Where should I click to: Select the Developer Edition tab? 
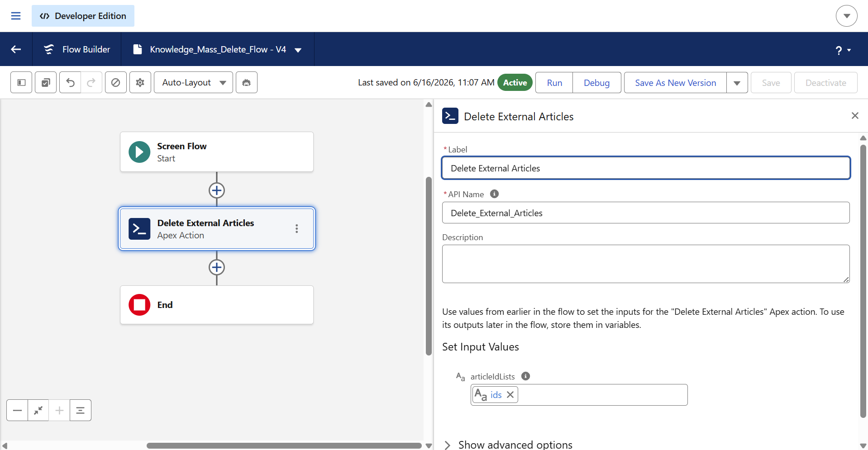pyautogui.click(x=83, y=16)
